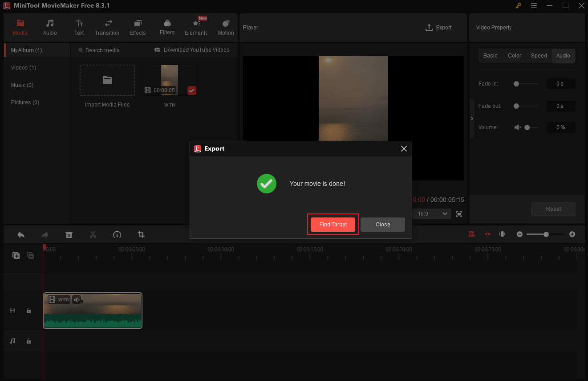Open the Elements library
The height and width of the screenshot is (381, 588).
pos(196,27)
